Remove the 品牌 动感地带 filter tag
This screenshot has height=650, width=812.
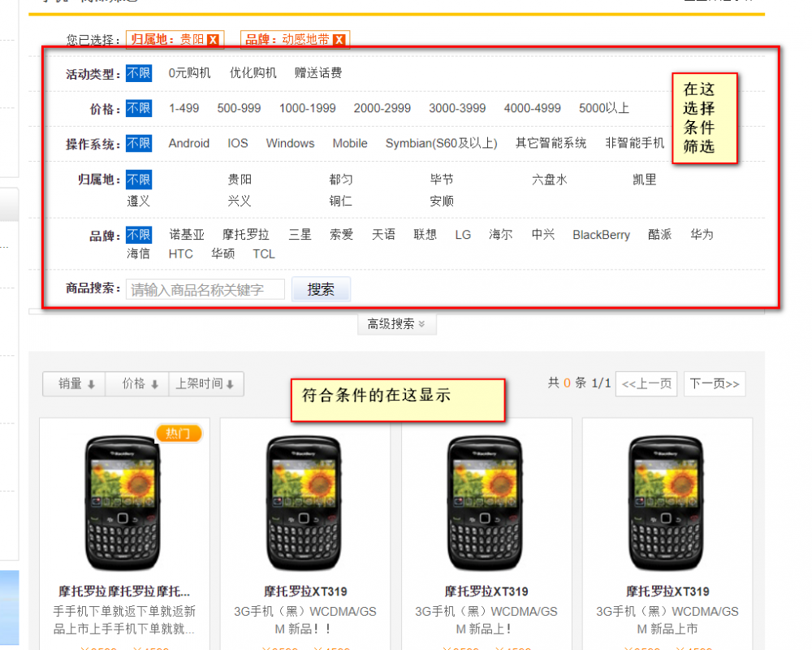[339, 40]
